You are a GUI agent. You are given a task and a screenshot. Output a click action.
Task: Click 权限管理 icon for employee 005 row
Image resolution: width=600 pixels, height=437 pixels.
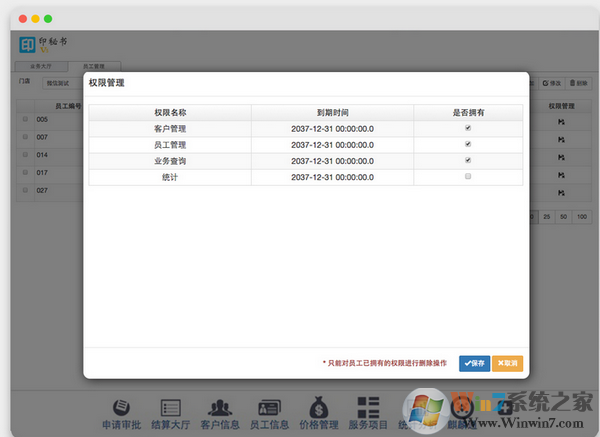point(561,122)
